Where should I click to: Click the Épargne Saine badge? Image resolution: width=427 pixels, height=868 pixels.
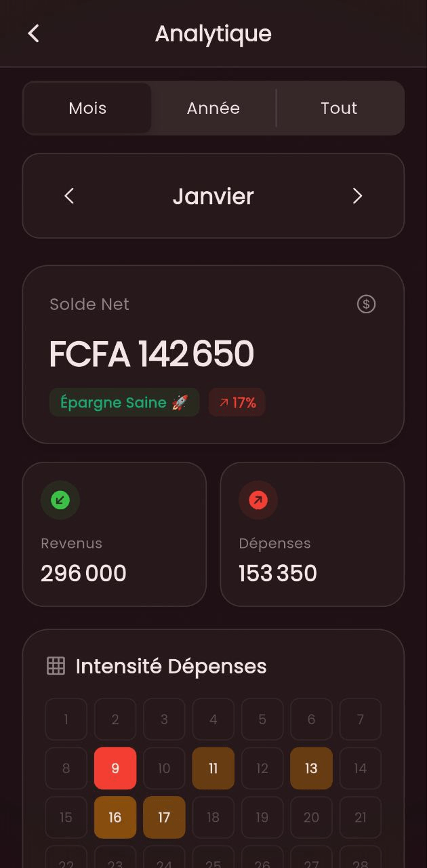coord(124,402)
